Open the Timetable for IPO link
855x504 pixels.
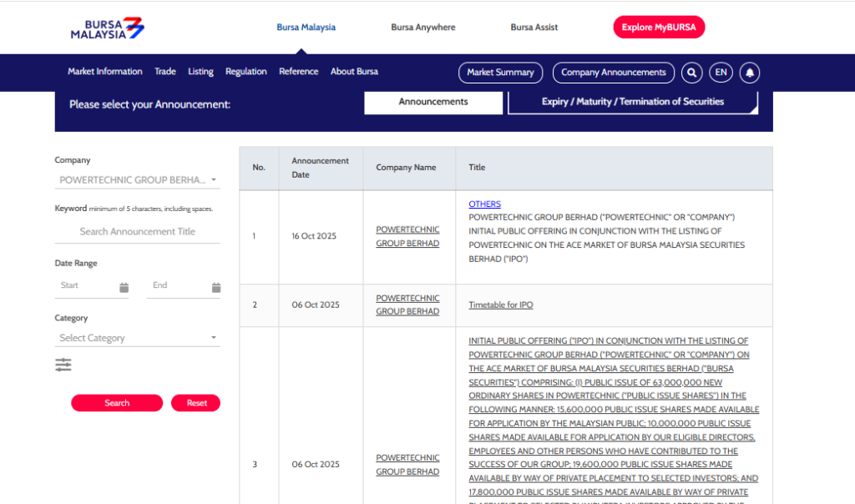click(x=500, y=305)
